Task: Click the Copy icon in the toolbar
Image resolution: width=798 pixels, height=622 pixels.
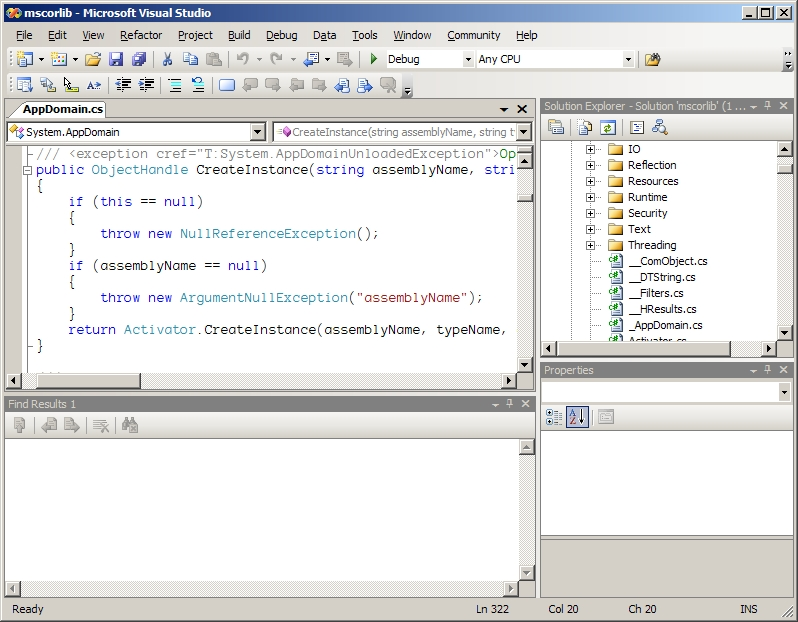Action: click(x=190, y=60)
